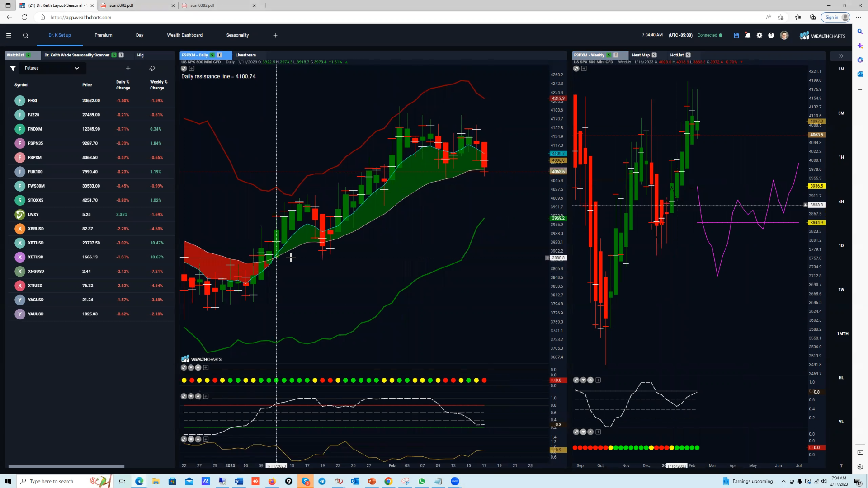This screenshot has width=868, height=488.
Task: Toggle weekly chart main pane fullscreen icon
Action: (x=576, y=69)
